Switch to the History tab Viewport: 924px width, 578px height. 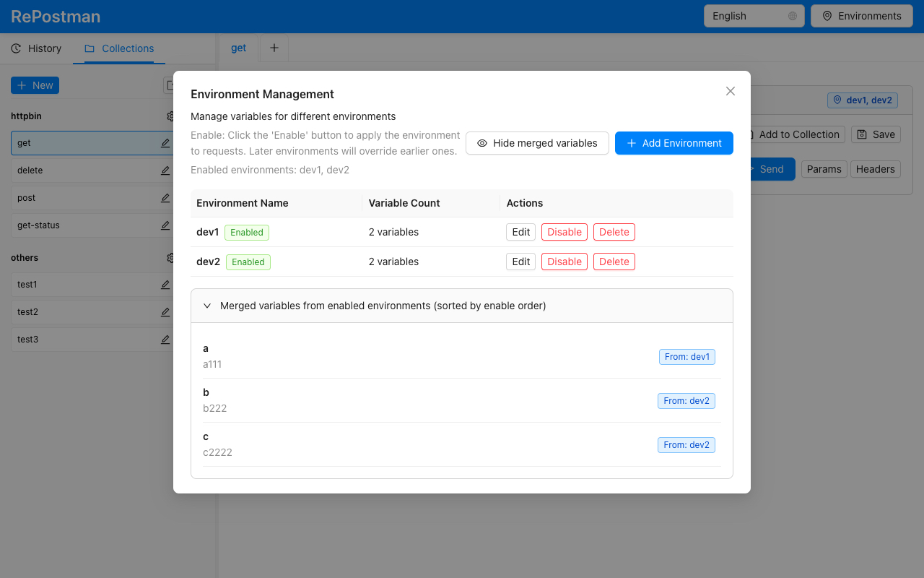pos(36,48)
